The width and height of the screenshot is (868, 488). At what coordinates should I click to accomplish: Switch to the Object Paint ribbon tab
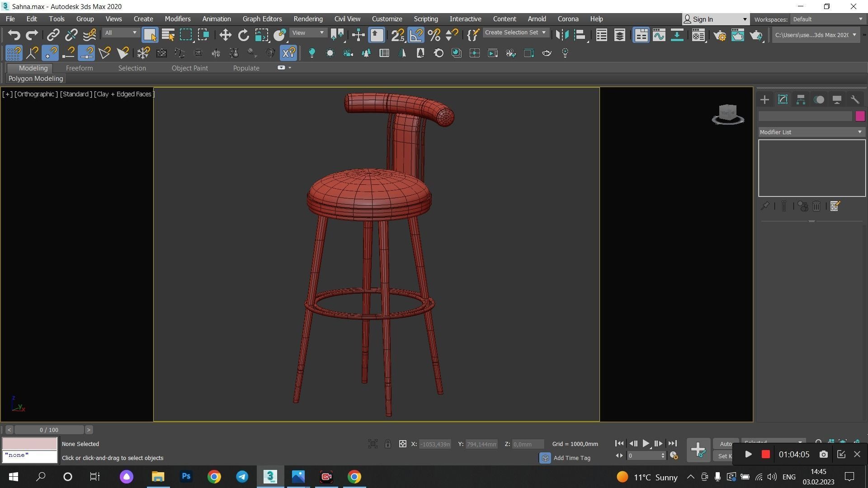[190, 68]
